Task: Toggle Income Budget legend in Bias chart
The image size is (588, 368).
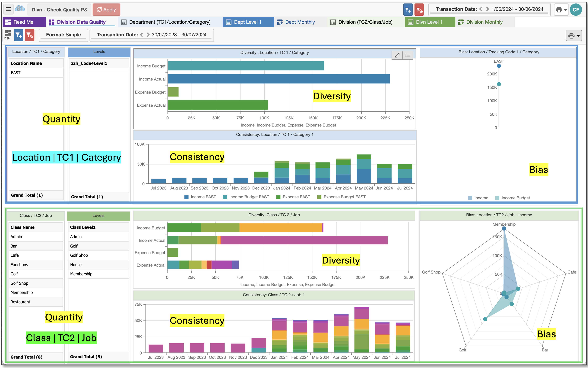Action: 513,198
